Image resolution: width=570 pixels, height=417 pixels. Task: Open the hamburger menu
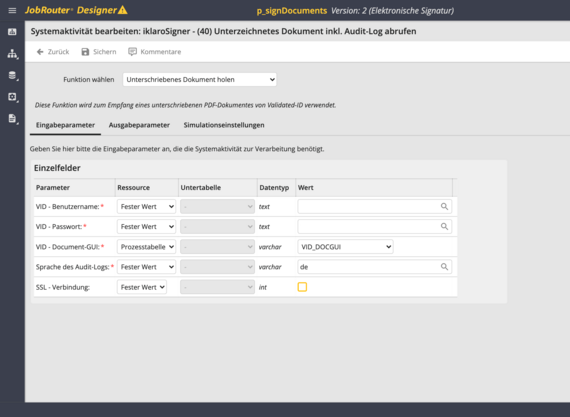(12, 10)
